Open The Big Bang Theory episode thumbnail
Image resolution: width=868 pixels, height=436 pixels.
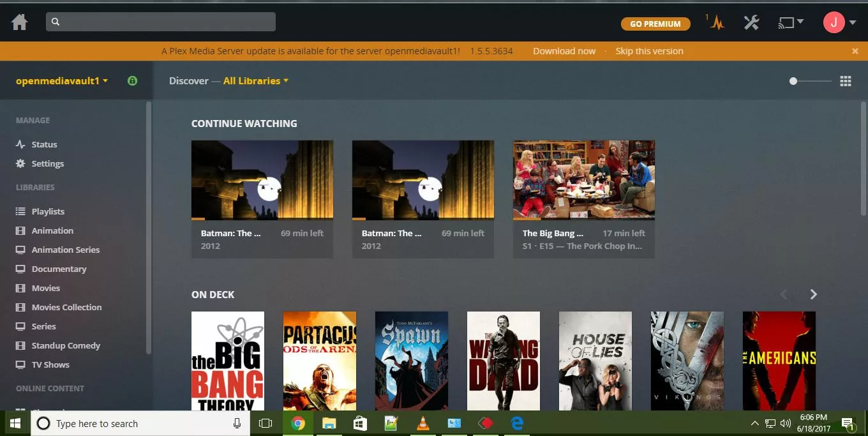(x=583, y=179)
